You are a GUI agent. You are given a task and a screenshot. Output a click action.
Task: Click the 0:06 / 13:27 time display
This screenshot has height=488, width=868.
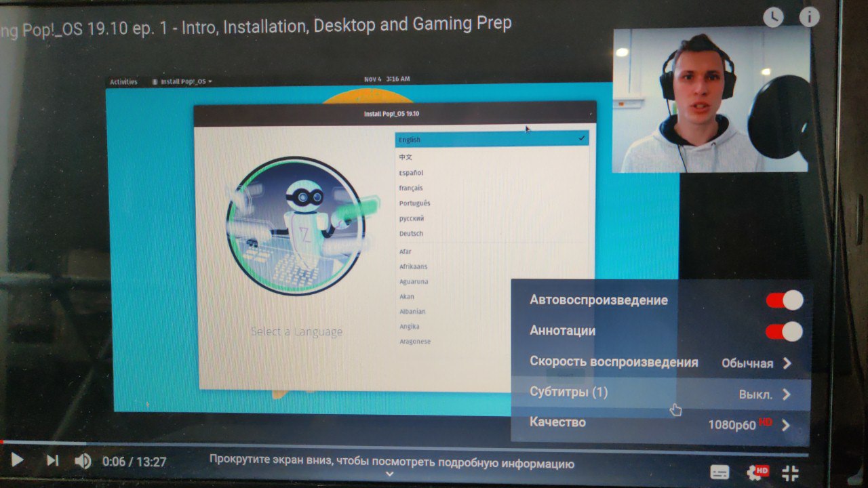[134, 462]
